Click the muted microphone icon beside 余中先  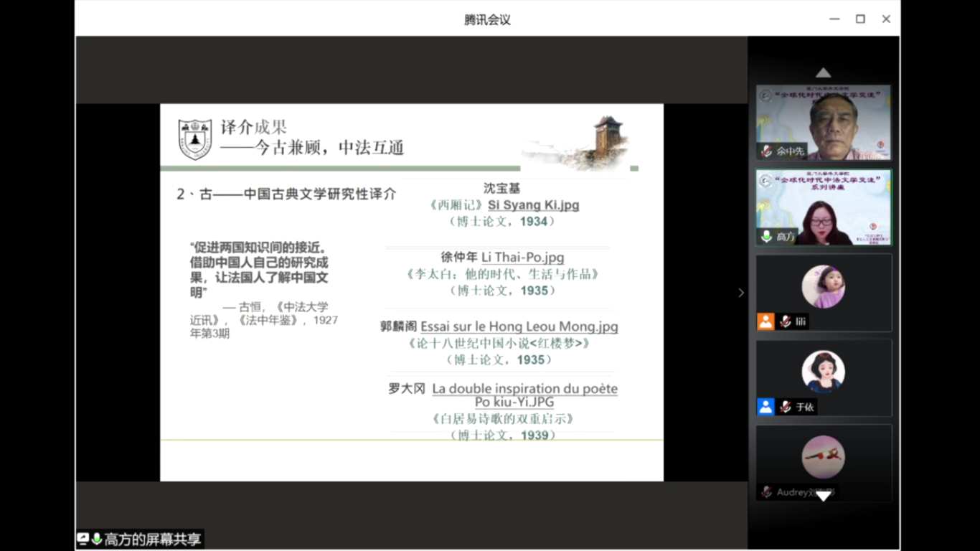[x=767, y=151]
